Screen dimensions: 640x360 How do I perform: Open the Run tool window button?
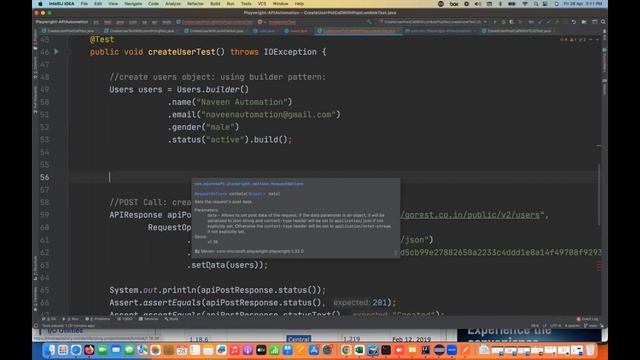(x=71, y=319)
